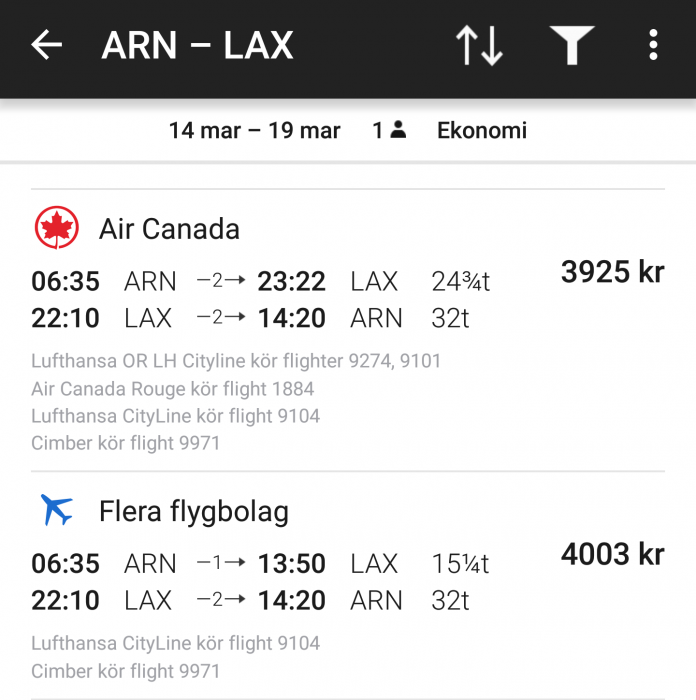Tap the 15¼t duration in Flera flygbolag

(460, 564)
